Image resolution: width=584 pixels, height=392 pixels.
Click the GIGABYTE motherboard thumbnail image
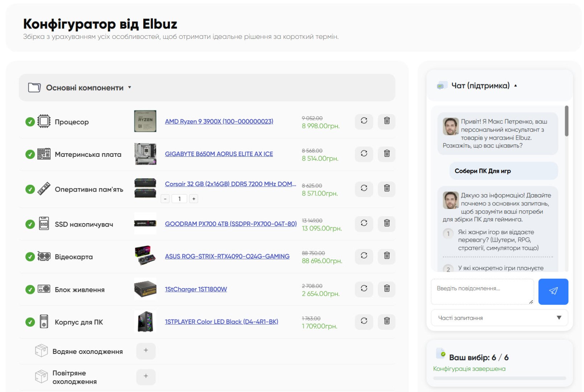pos(145,154)
